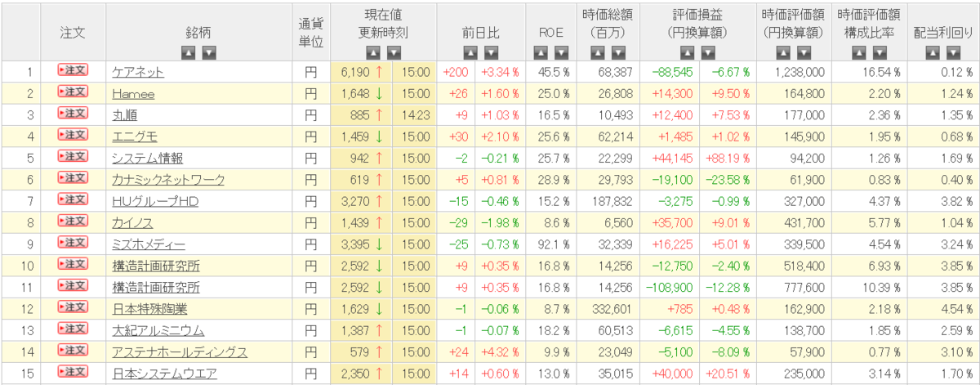980x385 pixels.
Task: Open the HUグループHD stock link
Action: click(155, 201)
